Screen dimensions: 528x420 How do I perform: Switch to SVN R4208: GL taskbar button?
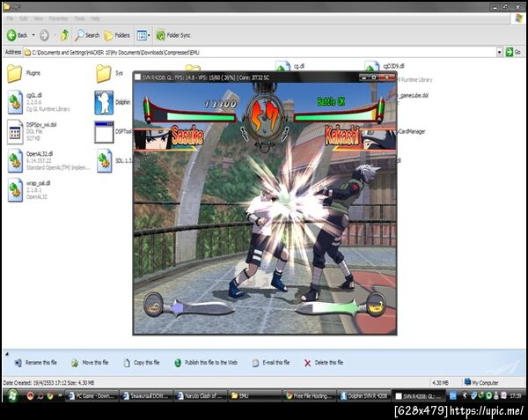point(418,395)
